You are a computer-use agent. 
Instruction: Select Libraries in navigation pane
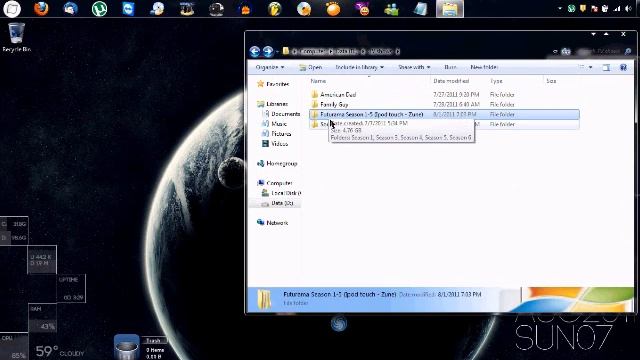[x=272, y=104]
